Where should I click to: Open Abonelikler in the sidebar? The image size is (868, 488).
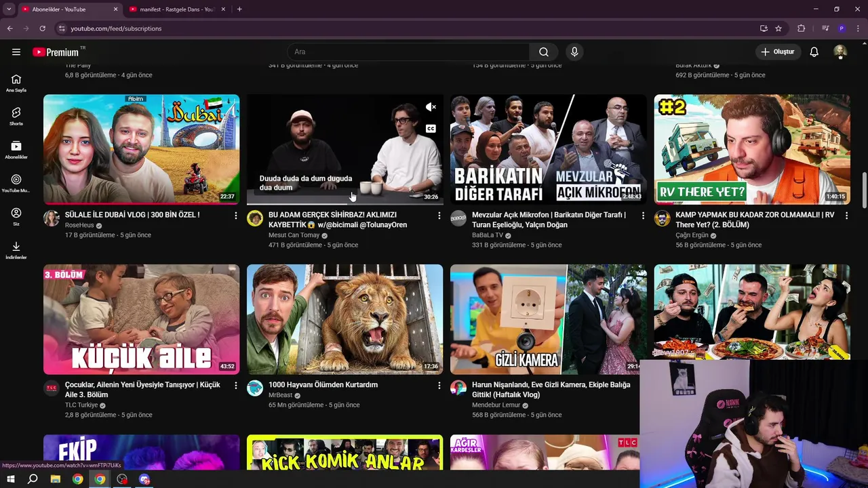pos(16,150)
